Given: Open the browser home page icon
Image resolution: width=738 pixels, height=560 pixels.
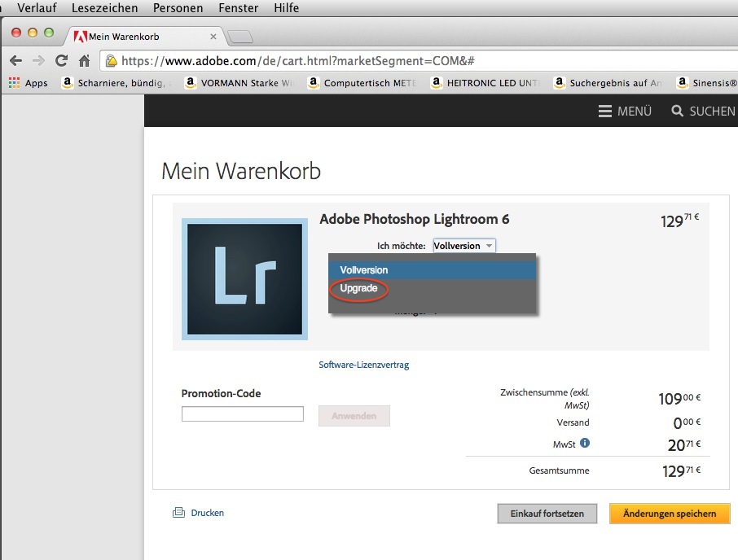Looking at the screenshot, I should 84,61.
